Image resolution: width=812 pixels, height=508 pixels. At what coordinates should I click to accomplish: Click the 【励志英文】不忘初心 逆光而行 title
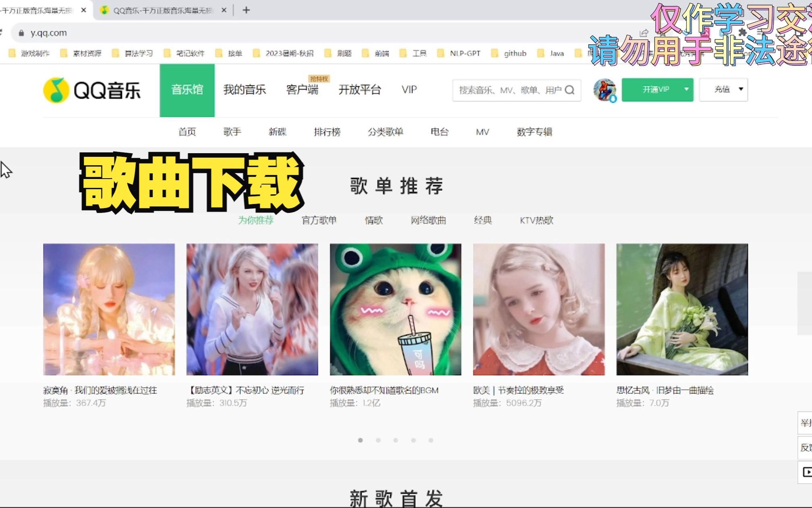point(246,390)
